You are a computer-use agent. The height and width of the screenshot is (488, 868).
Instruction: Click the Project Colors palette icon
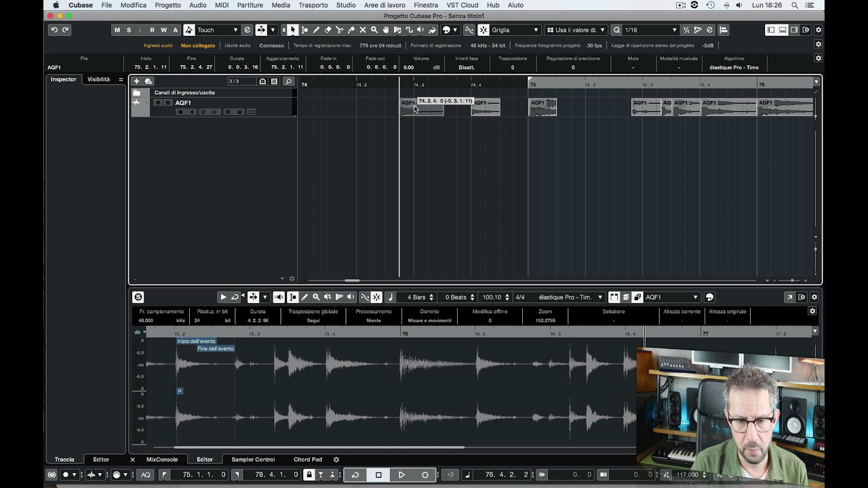tap(446, 30)
